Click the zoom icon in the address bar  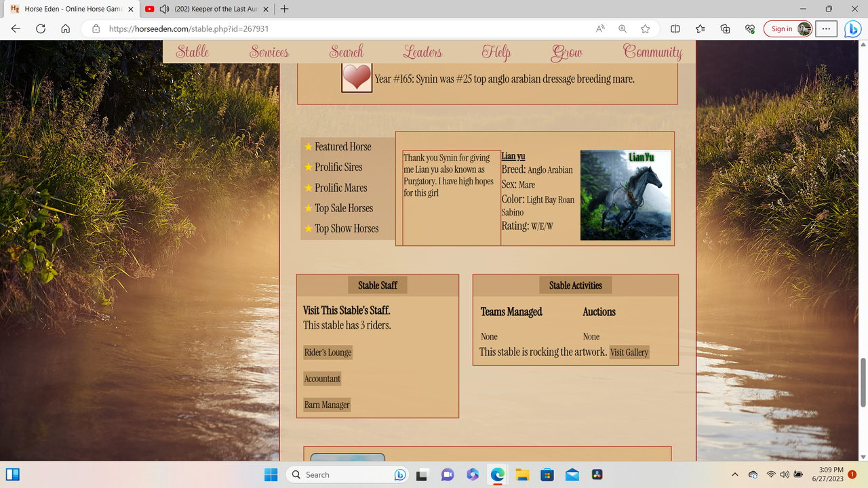tap(622, 28)
